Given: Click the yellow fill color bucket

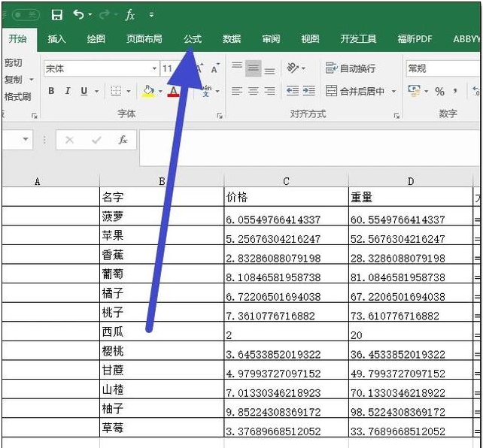Looking at the screenshot, I should click(x=148, y=91).
